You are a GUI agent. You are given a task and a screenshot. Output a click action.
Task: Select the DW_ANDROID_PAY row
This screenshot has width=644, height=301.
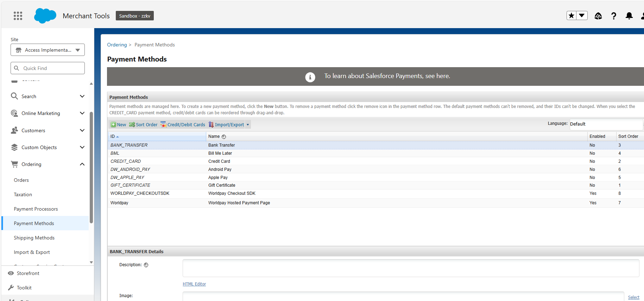tap(376, 169)
